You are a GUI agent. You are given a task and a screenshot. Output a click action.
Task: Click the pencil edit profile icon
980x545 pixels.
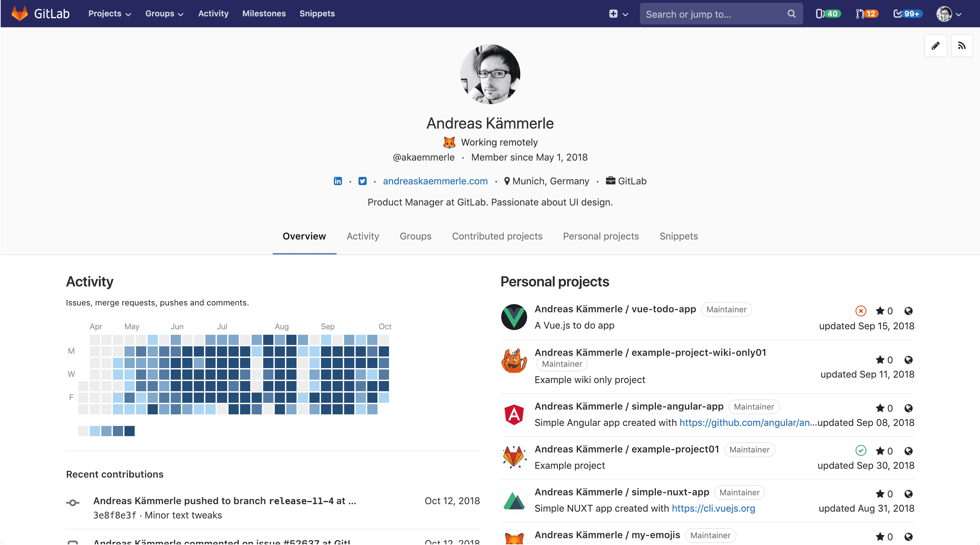pyautogui.click(x=936, y=46)
